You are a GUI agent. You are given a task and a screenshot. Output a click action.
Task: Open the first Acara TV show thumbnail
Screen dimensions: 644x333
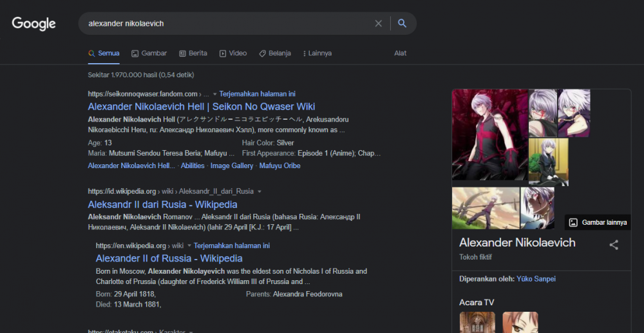(477, 322)
